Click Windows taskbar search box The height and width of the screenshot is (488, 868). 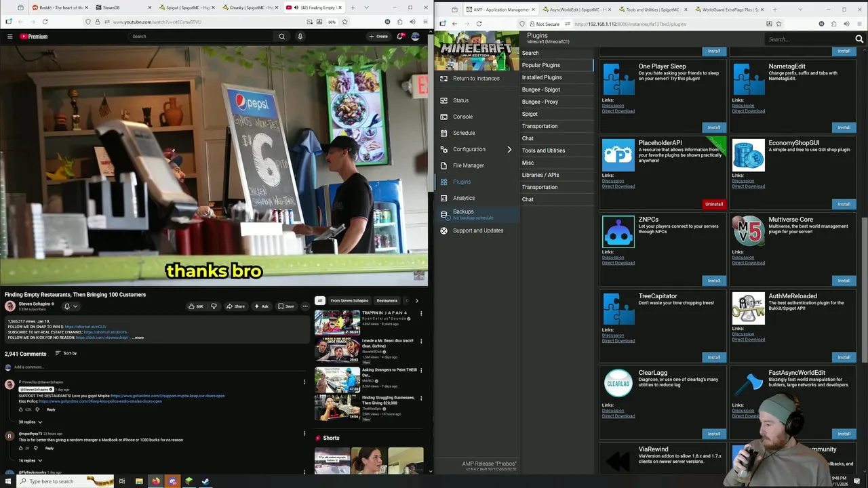(x=64, y=481)
